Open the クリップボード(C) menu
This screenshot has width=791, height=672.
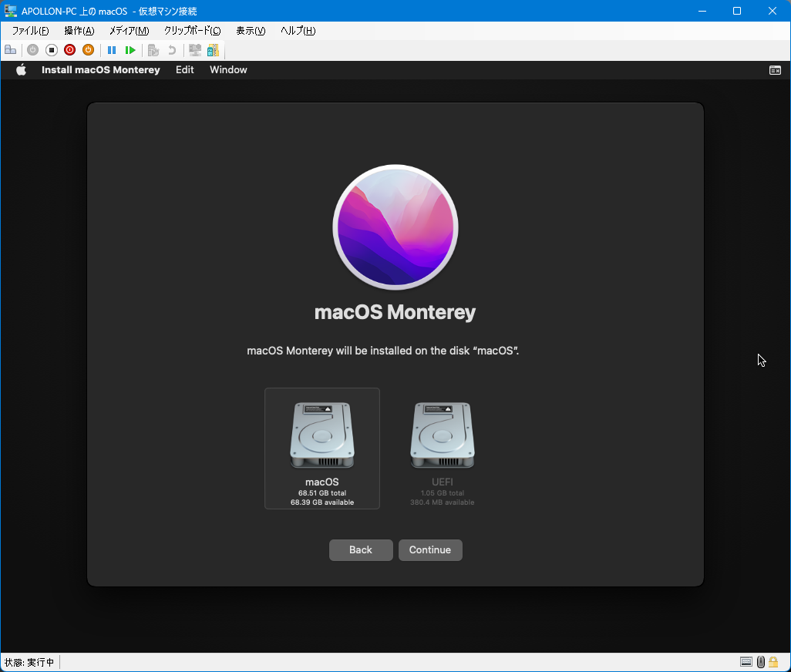192,31
